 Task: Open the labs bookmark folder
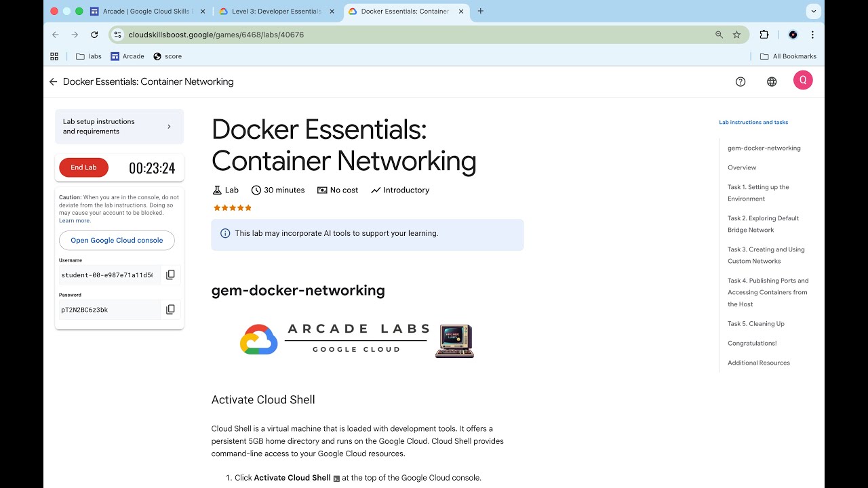[x=89, y=56]
